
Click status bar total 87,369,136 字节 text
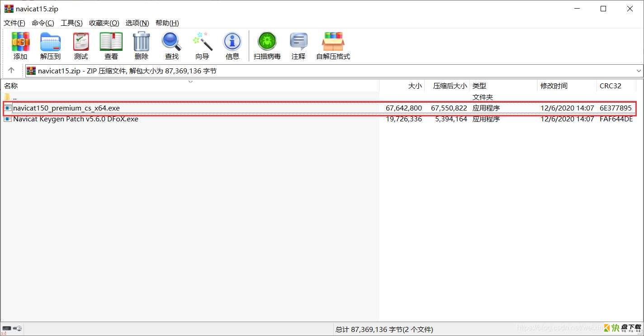[384, 330]
